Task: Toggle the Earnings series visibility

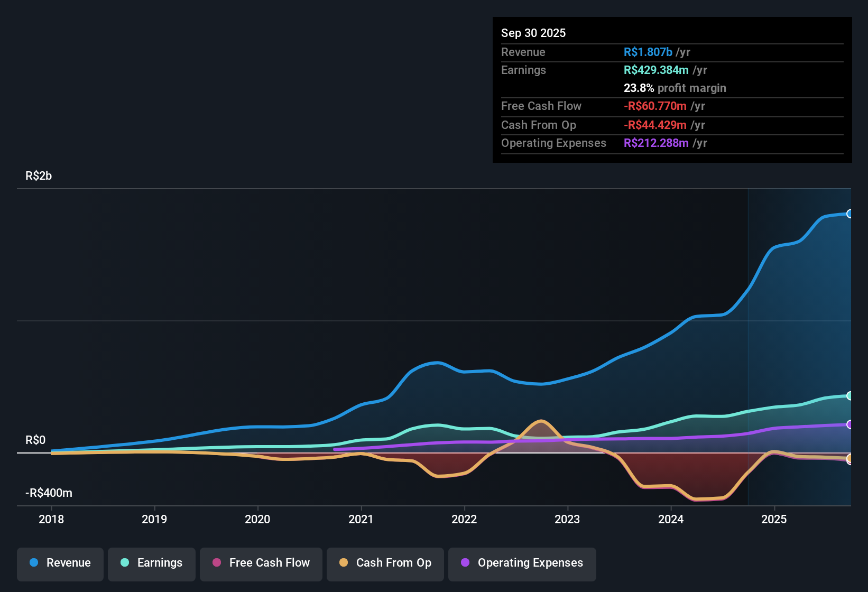Action: [x=151, y=563]
